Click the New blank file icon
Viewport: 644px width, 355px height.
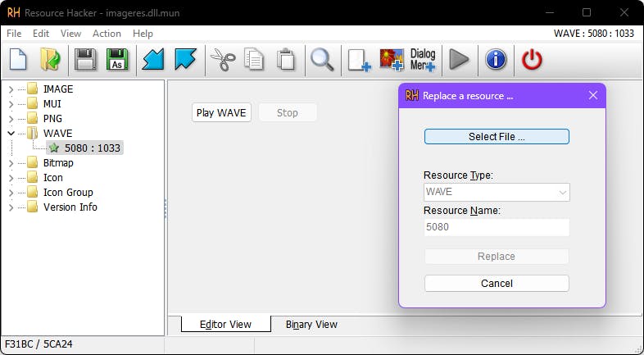18,60
